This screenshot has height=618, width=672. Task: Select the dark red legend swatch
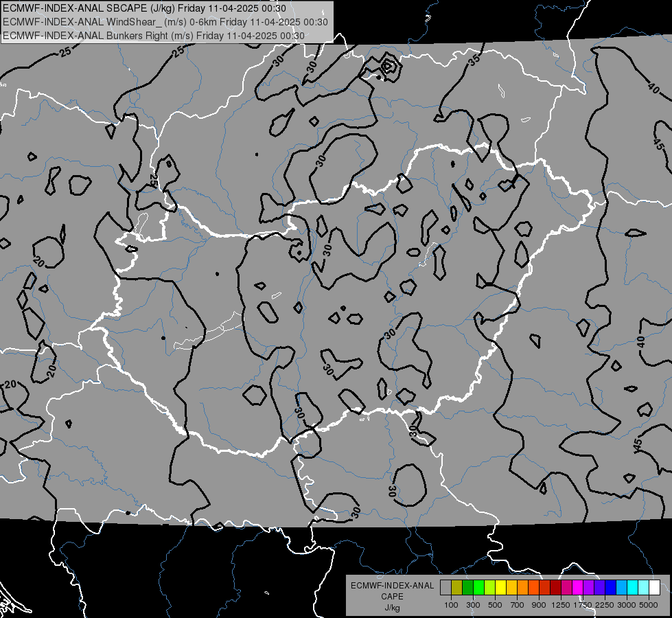[x=555, y=588]
